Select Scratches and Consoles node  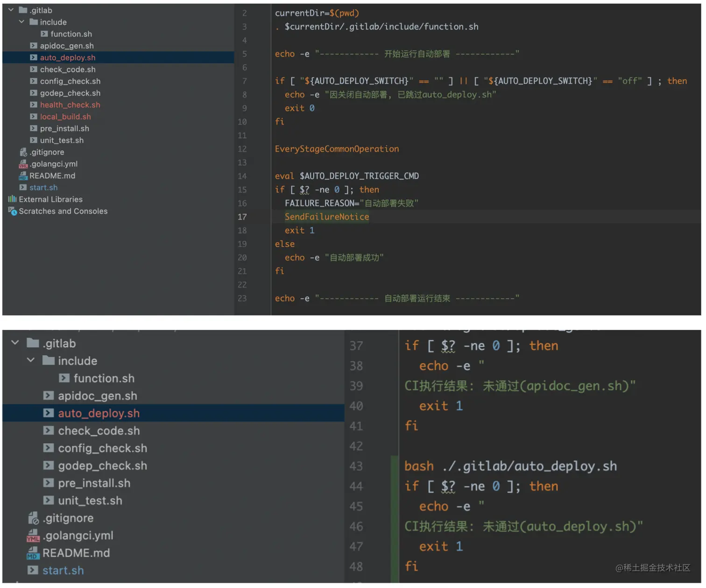click(x=63, y=211)
